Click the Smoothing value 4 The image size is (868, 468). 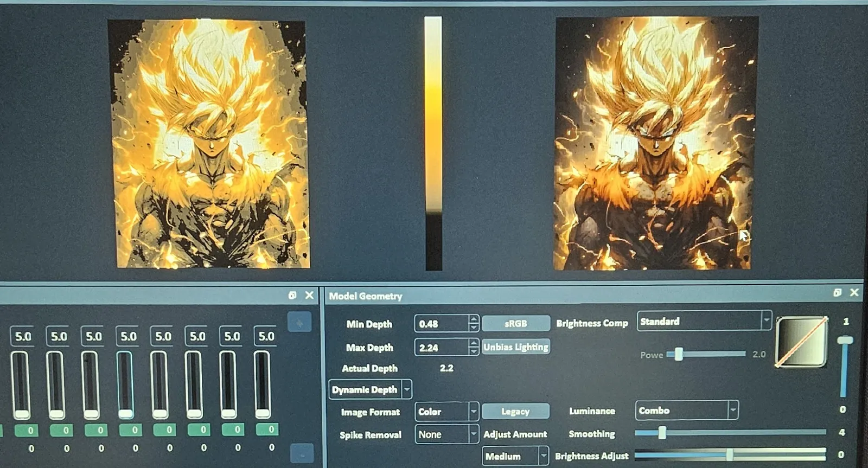pyautogui.click(x=841, y=432)
